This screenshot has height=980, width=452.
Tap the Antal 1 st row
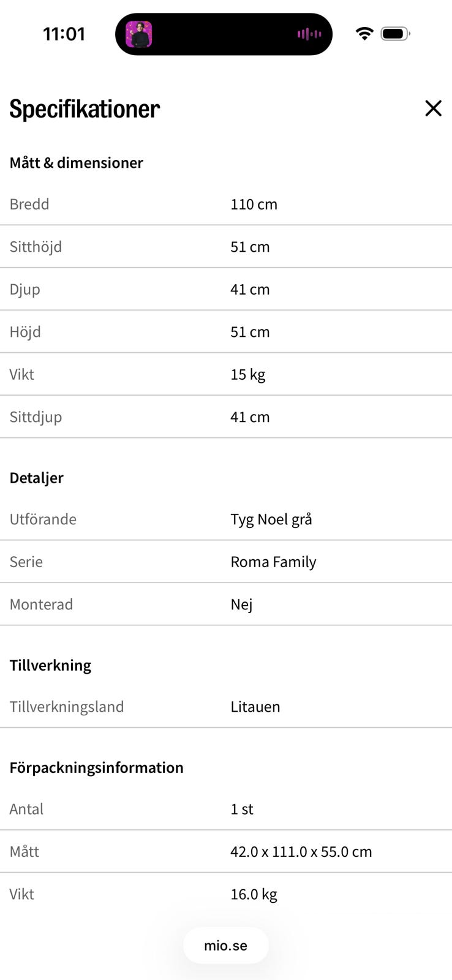[226, 809]
